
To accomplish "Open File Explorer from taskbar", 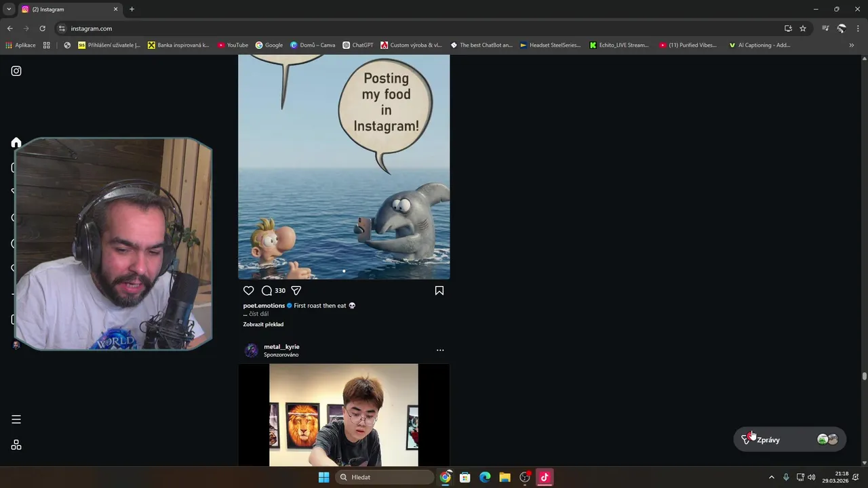I will pos(505,477).
